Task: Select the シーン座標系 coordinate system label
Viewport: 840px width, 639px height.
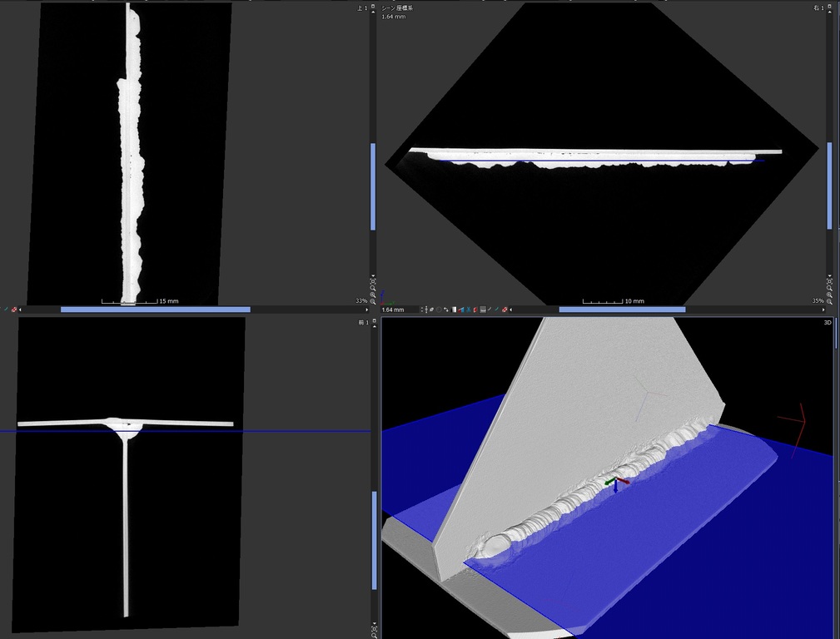Action: (x=397, y=8)
